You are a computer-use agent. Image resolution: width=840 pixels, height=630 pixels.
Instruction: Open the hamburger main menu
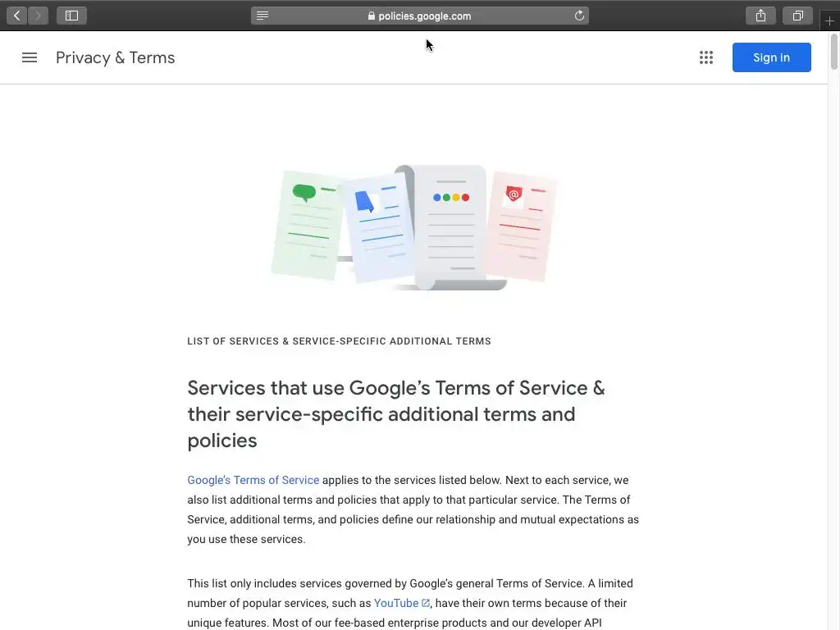pos(30,57)
